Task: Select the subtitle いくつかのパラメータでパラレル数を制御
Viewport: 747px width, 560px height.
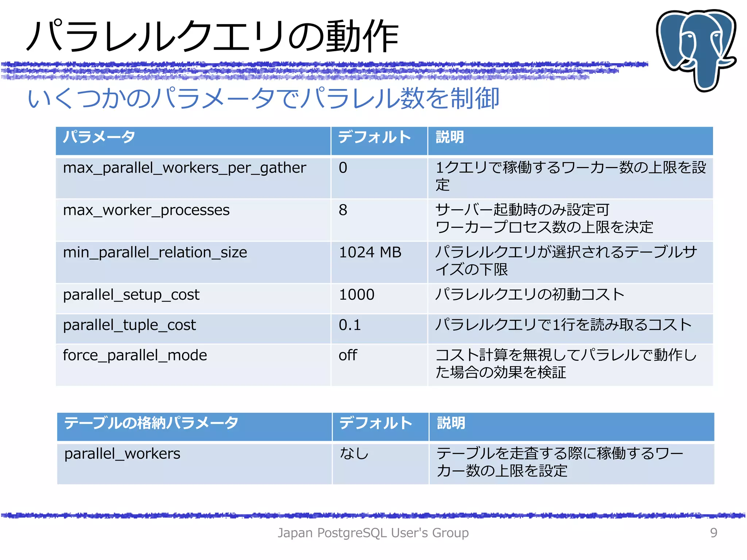Action: [x=263, y=98]
